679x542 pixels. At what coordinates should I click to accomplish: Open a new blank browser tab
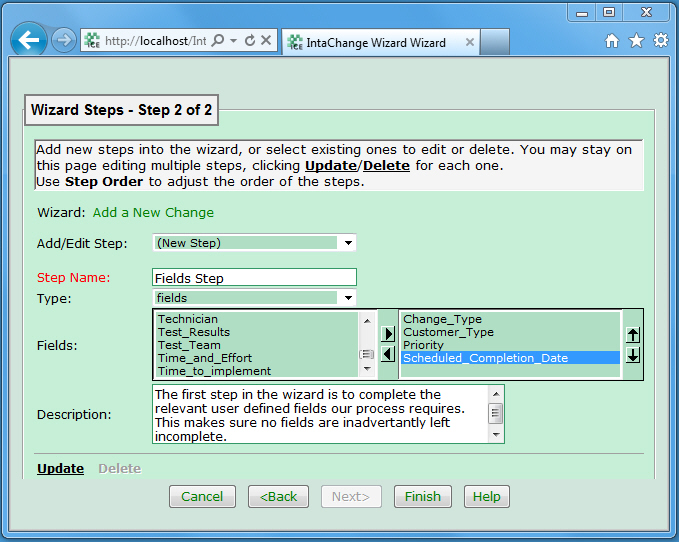(x=495, y=42)
